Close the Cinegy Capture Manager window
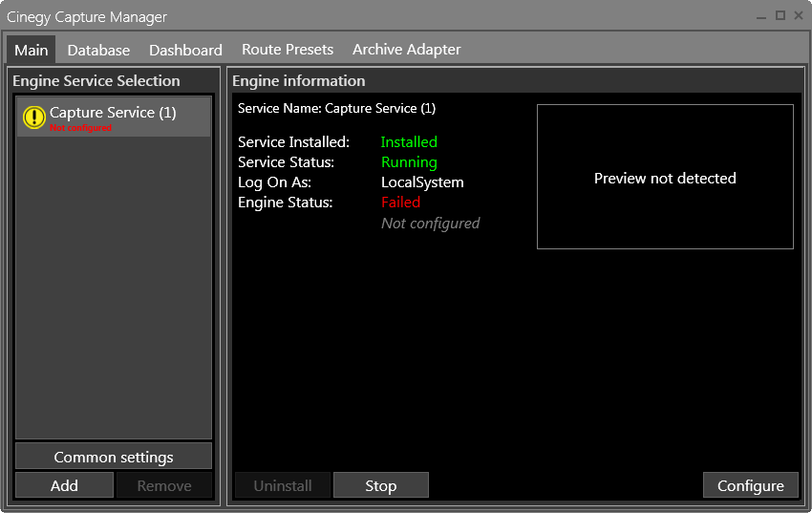The image size is (812, 513). [799, 16]
